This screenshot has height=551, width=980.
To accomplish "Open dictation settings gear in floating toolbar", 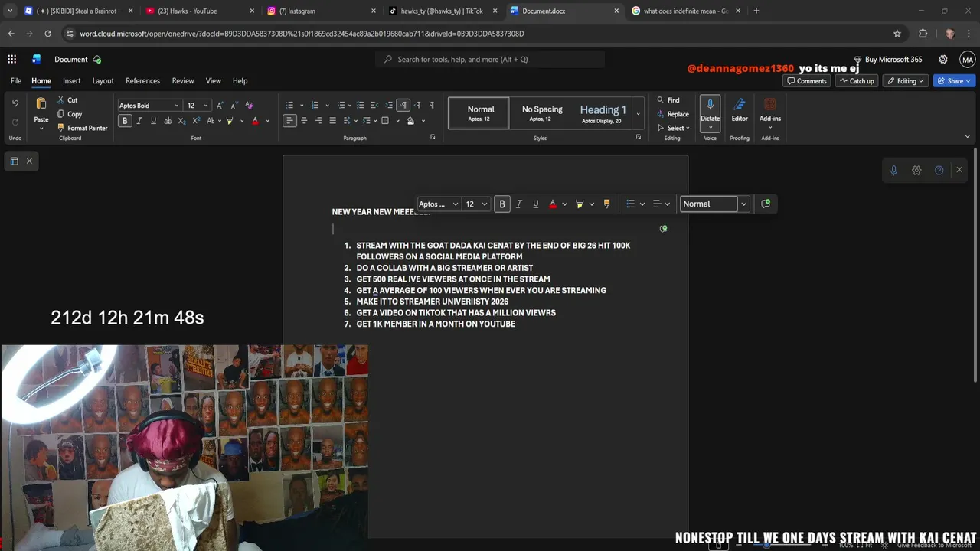I will click(916, 170).
